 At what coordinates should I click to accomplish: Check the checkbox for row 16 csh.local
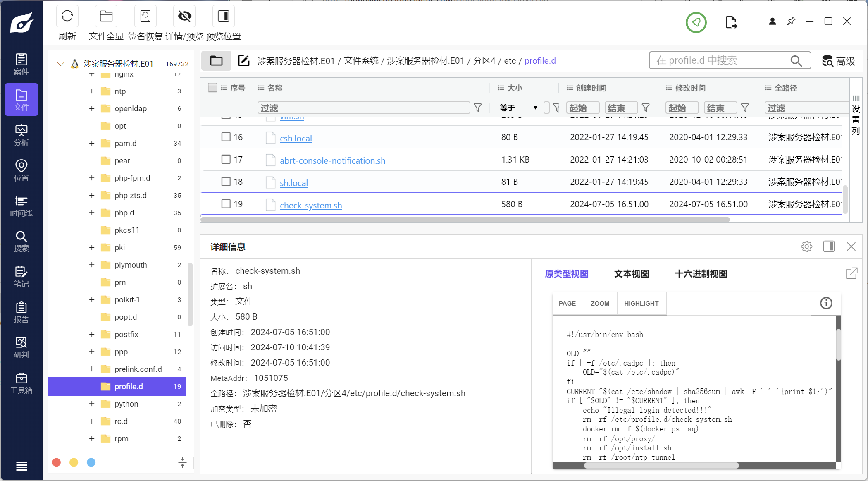pos(226,137)
